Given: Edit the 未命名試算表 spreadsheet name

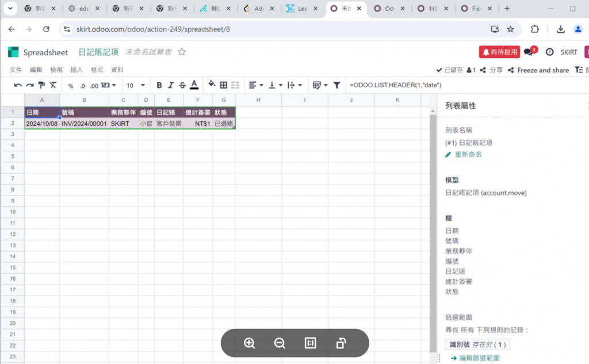Looking at the screenshot, I should pyautogui.click(x=148, y=52).
